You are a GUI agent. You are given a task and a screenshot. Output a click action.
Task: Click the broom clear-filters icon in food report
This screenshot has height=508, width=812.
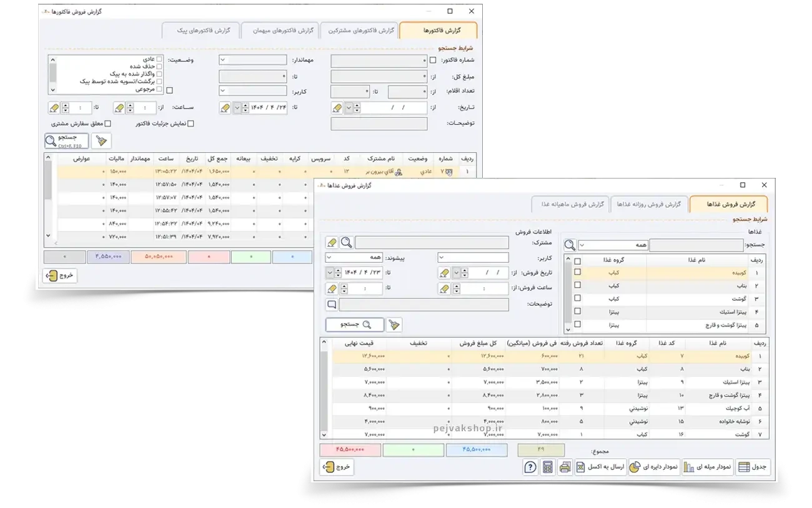[394, 325]
